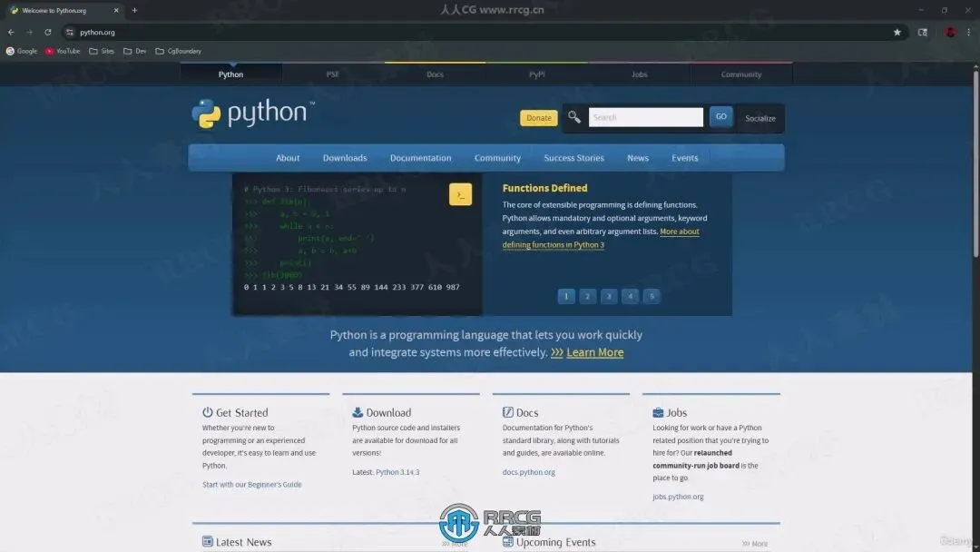Viewport: 980px width, 552px height.
Task: Open the CgBoundary bookmark folder
Action: 178,51
